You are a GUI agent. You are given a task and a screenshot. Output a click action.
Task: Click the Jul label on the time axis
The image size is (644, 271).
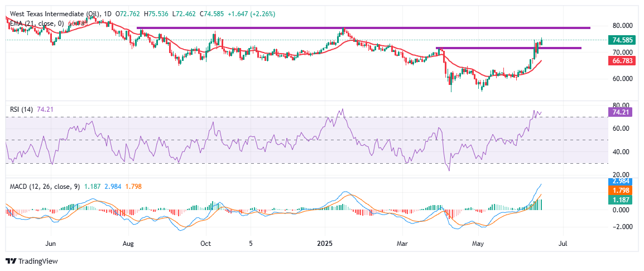[x=563, y=244]
